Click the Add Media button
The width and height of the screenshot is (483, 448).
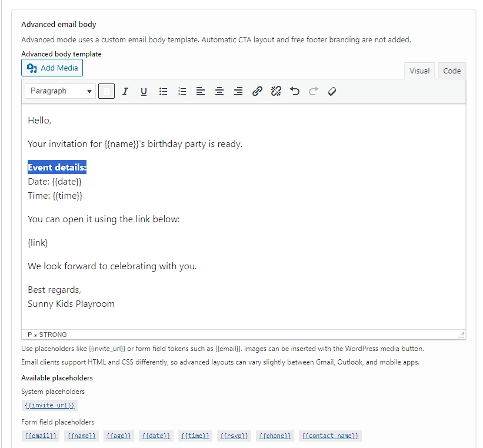(52, 68)
